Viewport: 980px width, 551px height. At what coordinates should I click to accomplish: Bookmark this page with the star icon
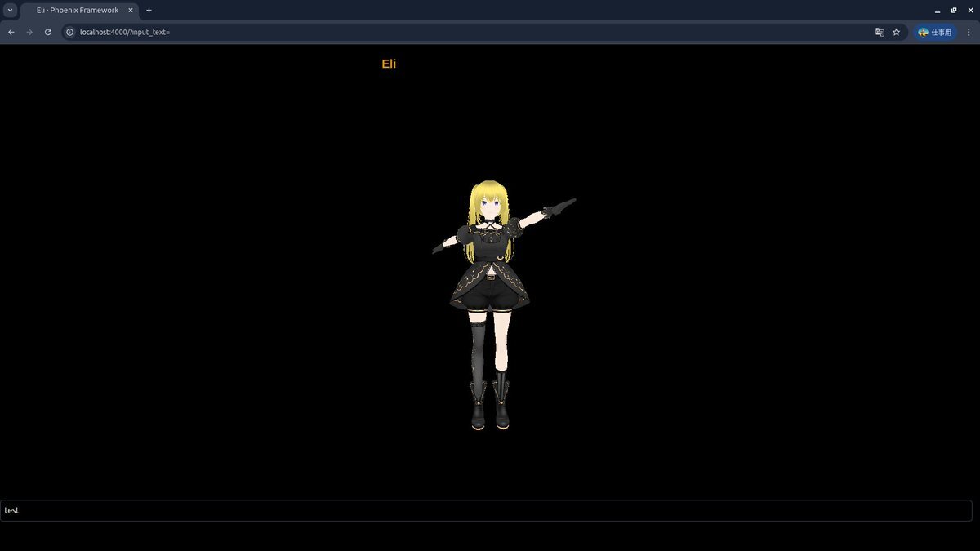pos(896,32)
